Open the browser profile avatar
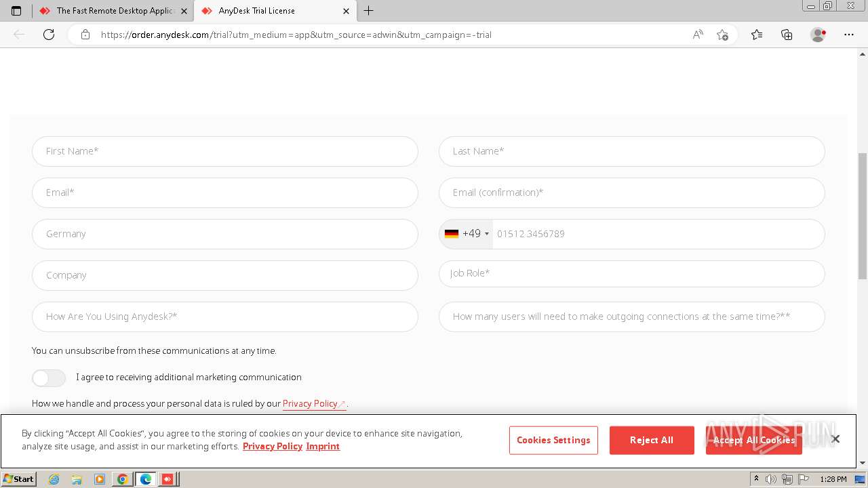 [x=818, y=35]
